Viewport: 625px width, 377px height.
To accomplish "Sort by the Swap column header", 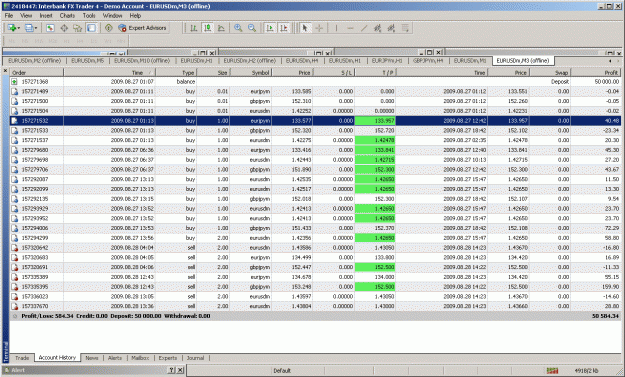I will (x=550, y=73).
